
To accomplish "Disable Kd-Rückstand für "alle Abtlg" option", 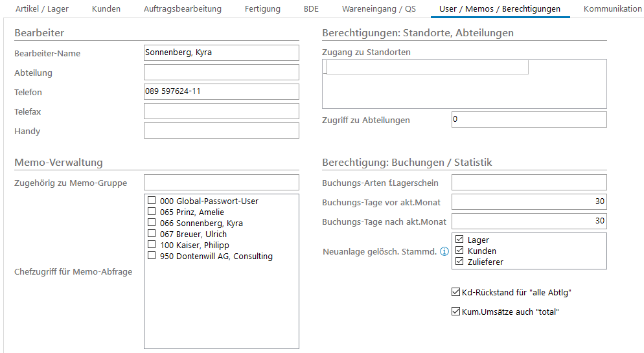I will point(455,292).
